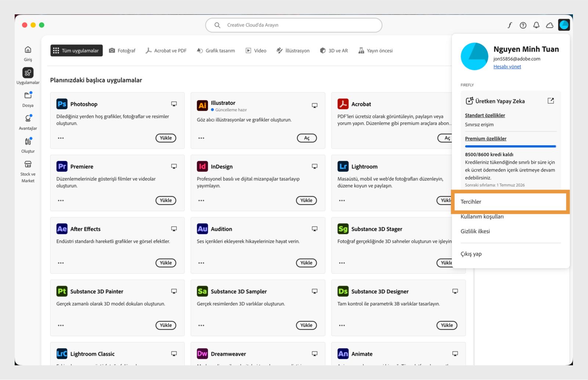Click the Substance 3D Painter icon
This screenshot has width=588, height=380.
pyautogui.click(x=62, y=291)
